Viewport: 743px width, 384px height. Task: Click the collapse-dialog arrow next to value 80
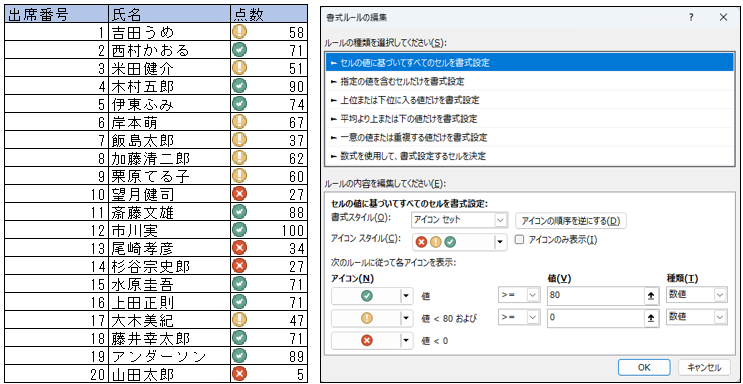click(x=651, y=295)
